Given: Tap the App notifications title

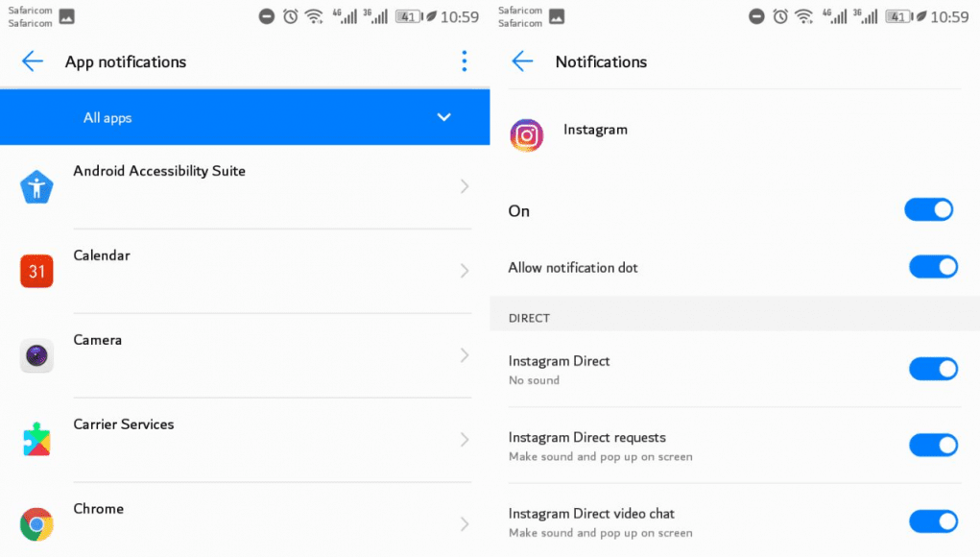Looking at the screenshot, I should click(126, 61).
